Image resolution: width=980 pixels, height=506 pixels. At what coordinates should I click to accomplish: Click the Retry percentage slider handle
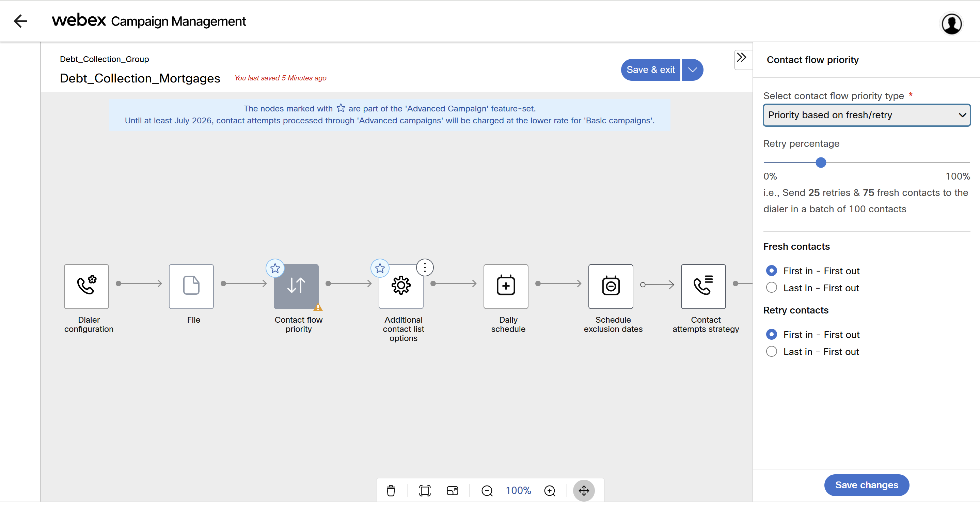[821, 163]
